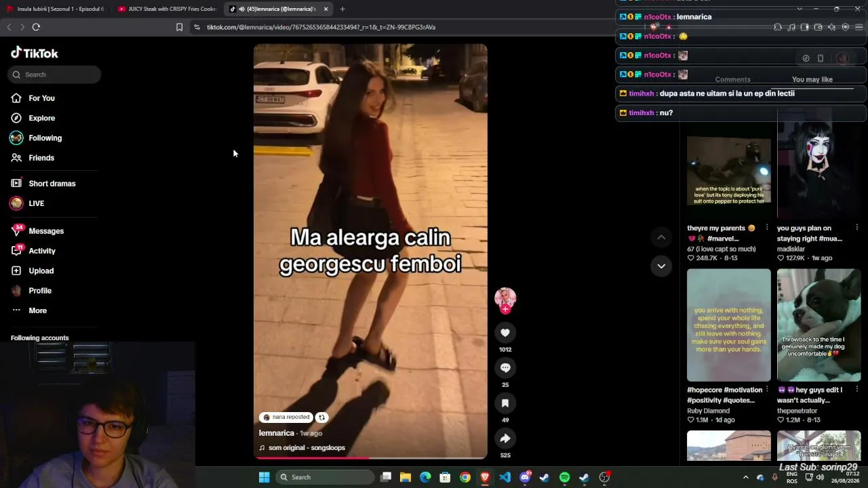Bookmark this page in the browser
This screenshot has height=488, width=868.
click(x=179, y=27)
